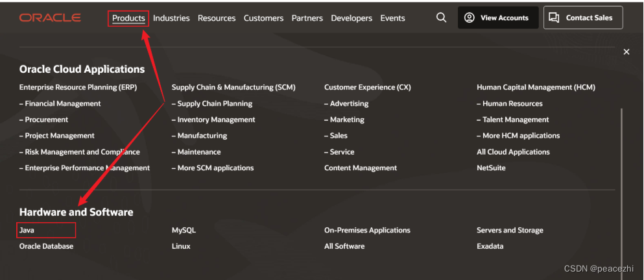The width and height of the screenshot is (644, 280).
Task: Close the Products mega menu
Action: pos(626,52)
